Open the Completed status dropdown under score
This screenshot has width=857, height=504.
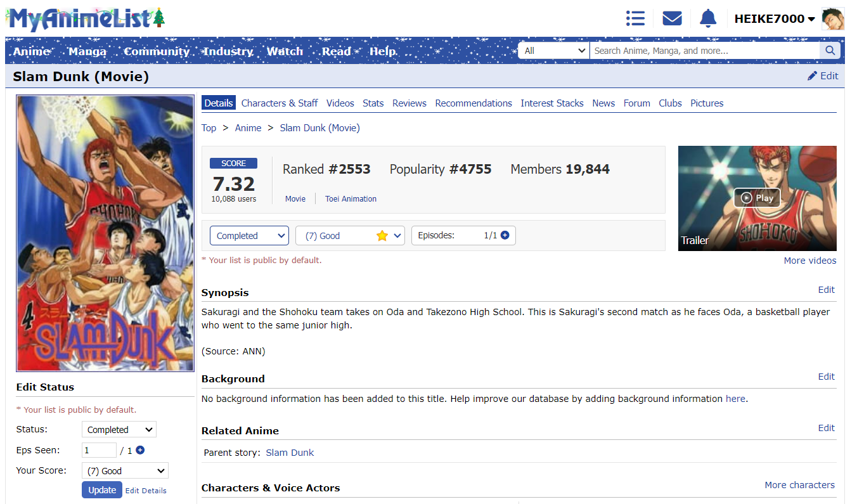click(249, 236)
